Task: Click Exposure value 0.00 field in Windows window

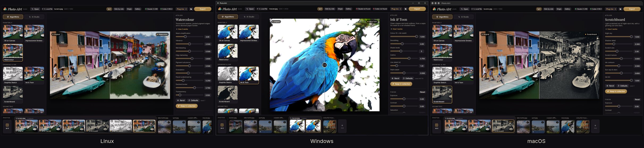Action: tap(422, 99)
